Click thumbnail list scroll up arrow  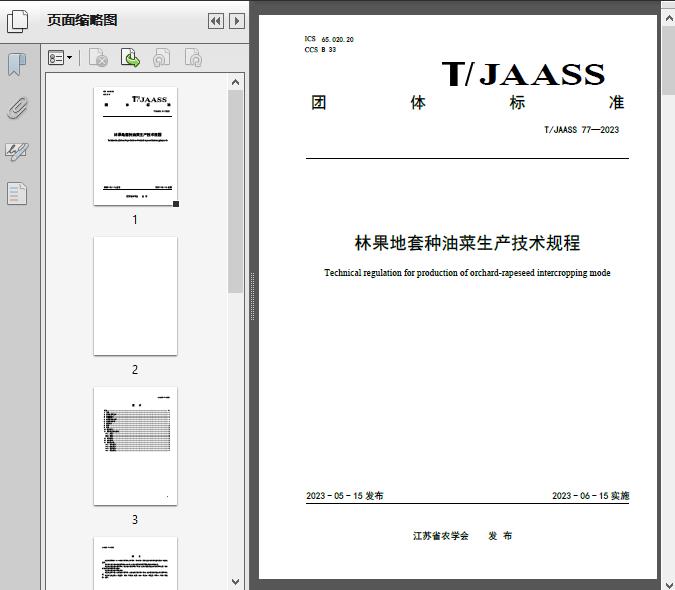coord(235,82)
